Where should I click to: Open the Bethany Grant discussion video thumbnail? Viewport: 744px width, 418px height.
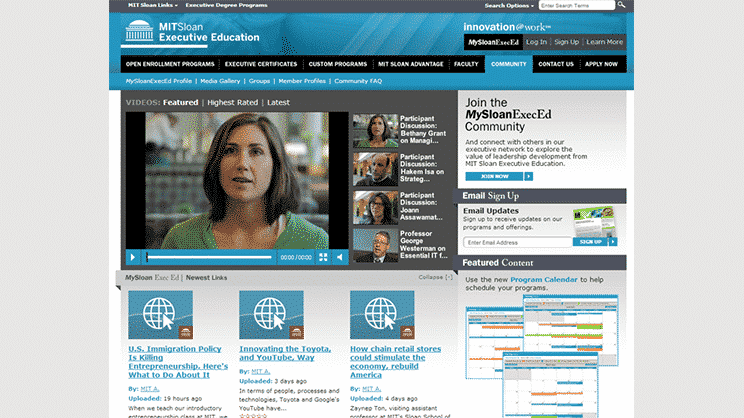[x=375, y=130]
